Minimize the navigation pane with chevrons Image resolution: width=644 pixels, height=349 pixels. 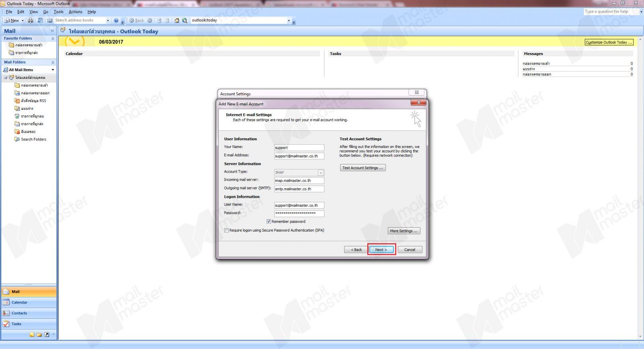point(52,31)
